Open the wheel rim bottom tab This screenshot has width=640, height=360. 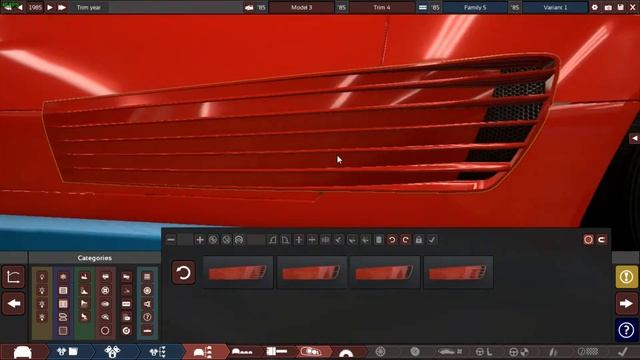(380, 351)
